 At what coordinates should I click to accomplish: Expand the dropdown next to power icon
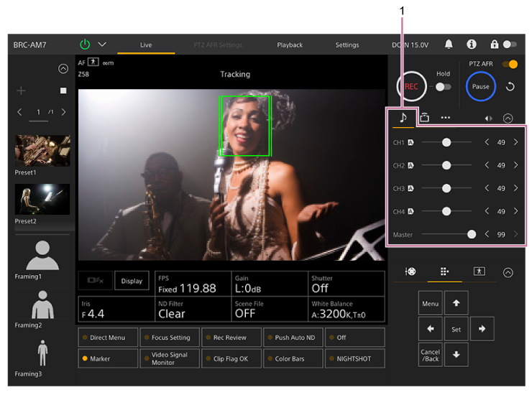click(x=102, y=45)
